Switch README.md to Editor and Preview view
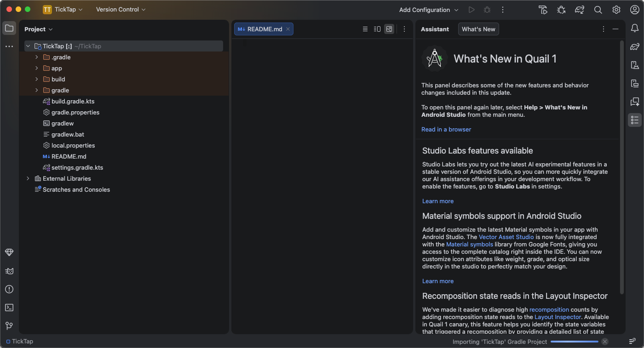The height and width of the screenshot is (348, 644). 377,29
